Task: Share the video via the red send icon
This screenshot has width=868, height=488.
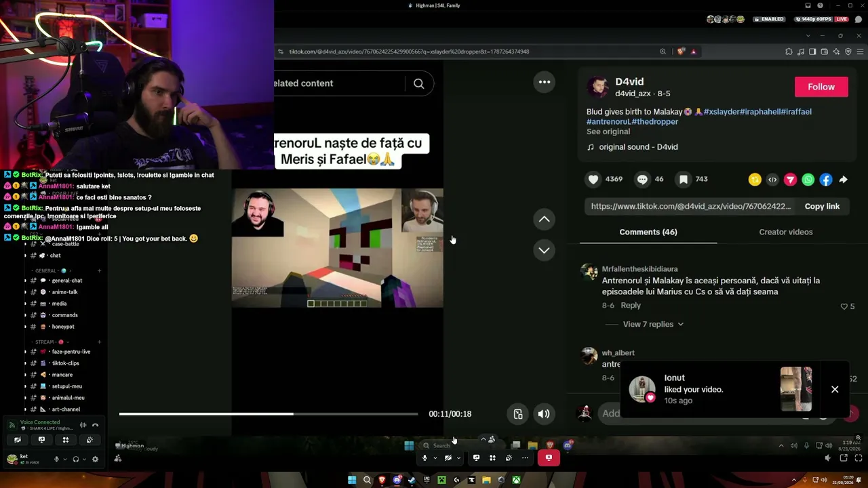Action: pyautogui.click(x=790, y=180)
